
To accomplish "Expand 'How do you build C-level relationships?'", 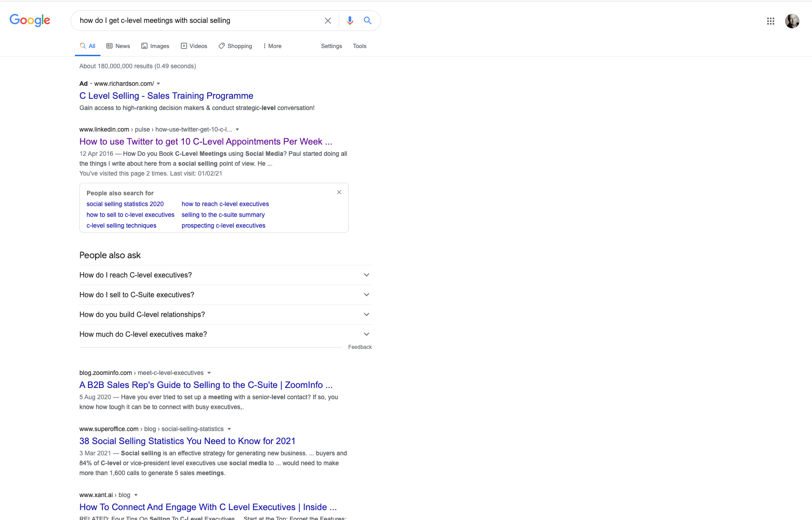I will 225,314.
